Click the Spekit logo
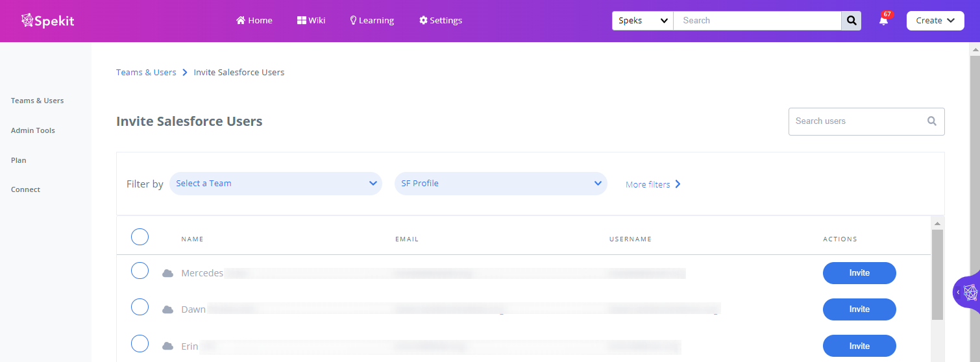 tap(48, 21)
